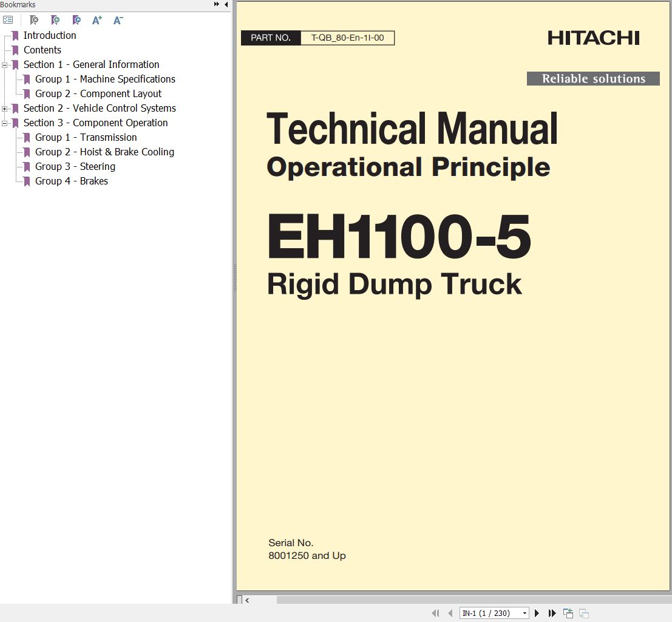Collapse Section 3 - Component Operation tree
This screenshot has width=672, height=622.
[5, 123]
